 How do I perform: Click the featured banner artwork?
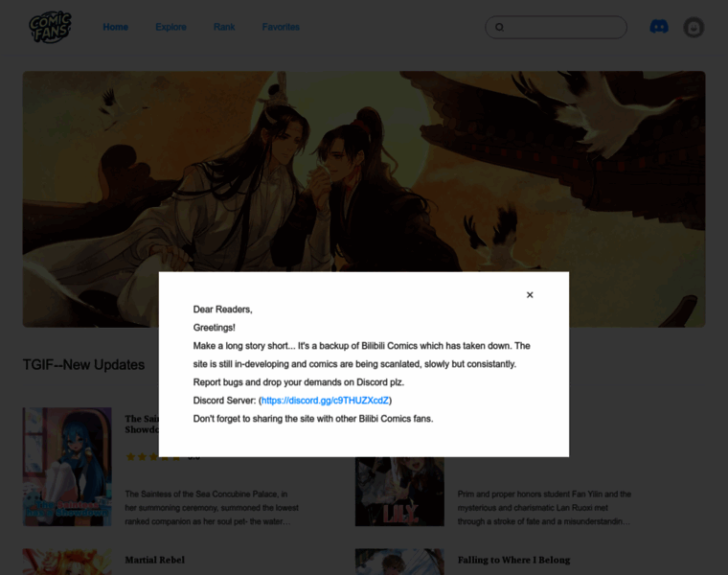click(x=364, y=172)
